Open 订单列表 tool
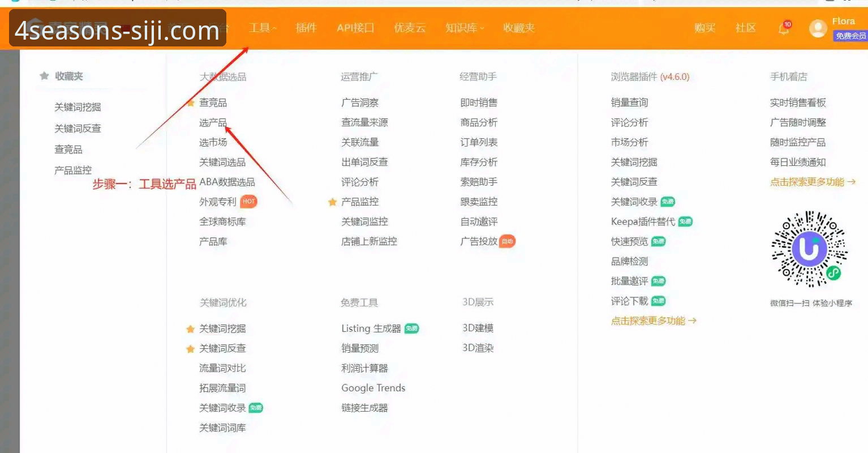The image size is (868, 453). (x=479, y=142)
